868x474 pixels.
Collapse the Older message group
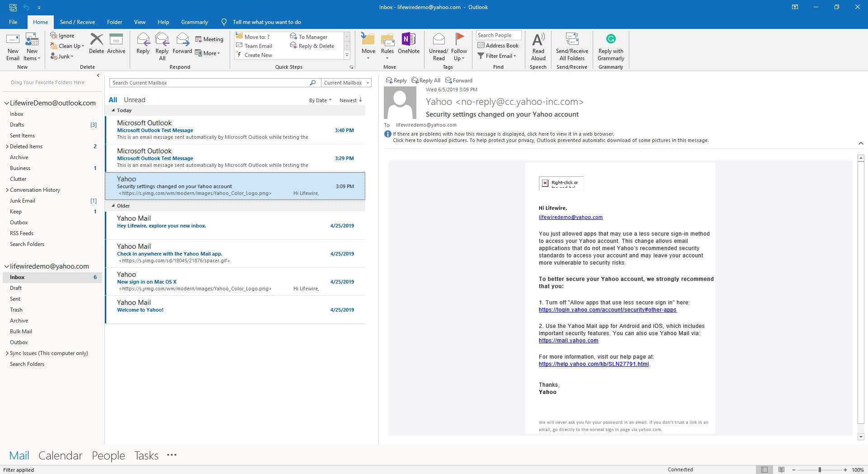113,206
